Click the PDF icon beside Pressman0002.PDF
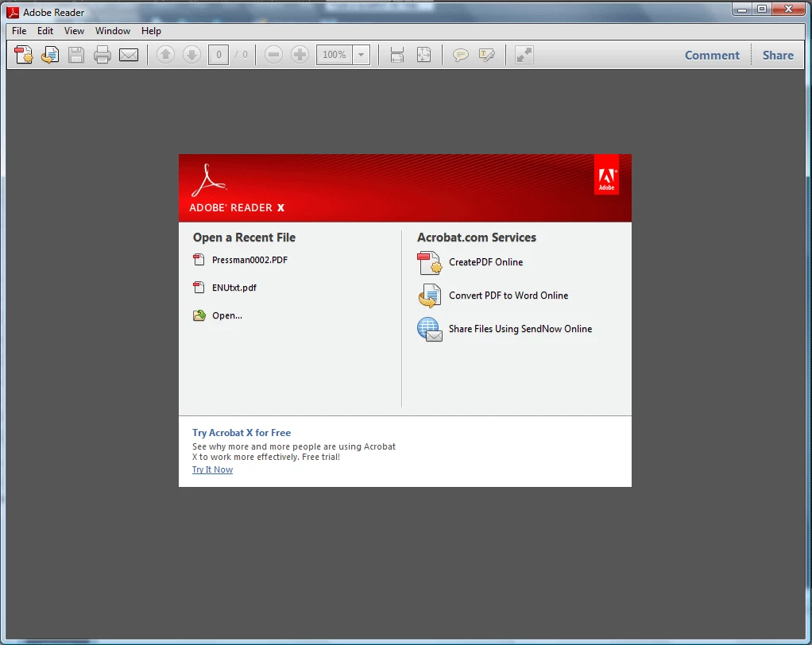The image size is (812, 645). [199, 260]
